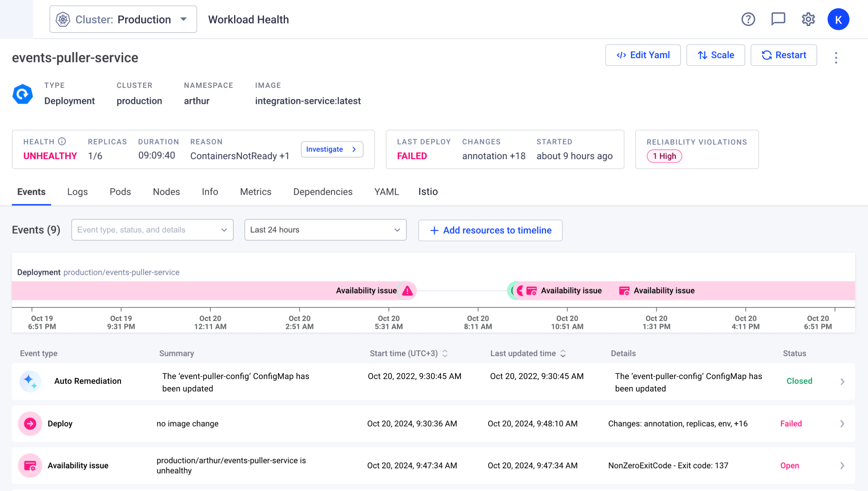Expand the failed Deploy event row chevron
The height and width of the screenshot is (491, 868).
842,424
